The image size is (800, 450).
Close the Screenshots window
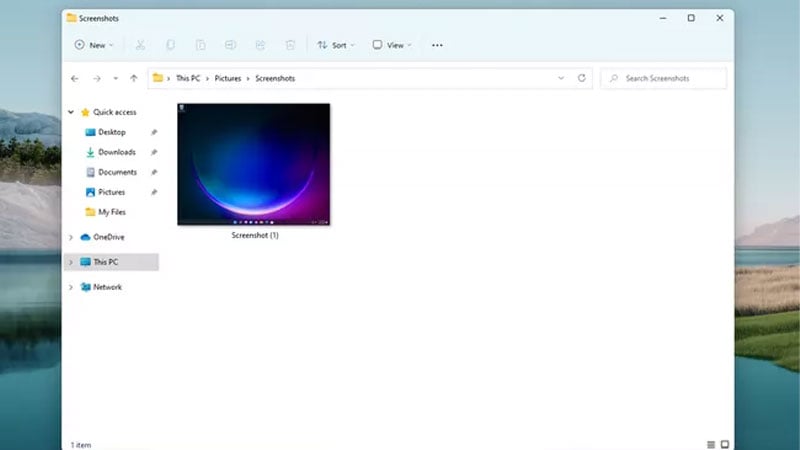coord(719,18)
